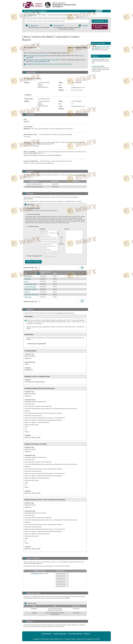The width and height of the screenshot is (133, 644).
Task: Enable the Previous Involvement checkbox
Action: point(25,214)
